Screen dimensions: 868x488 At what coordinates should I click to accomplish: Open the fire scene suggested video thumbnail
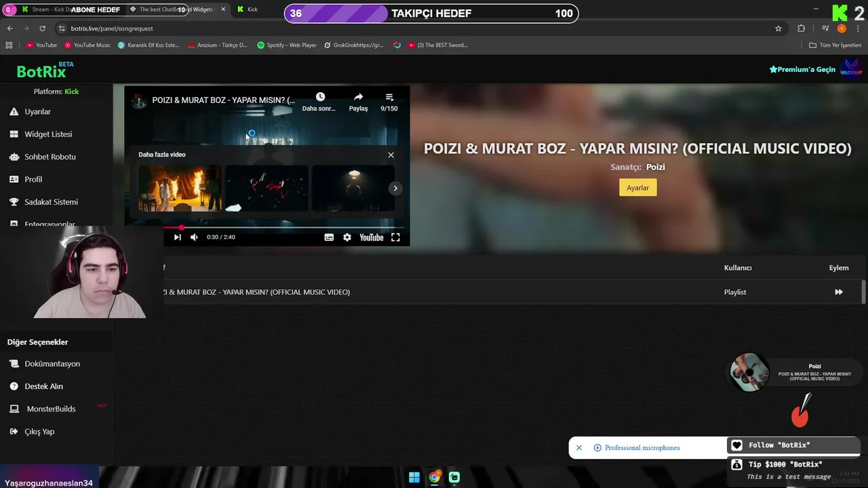coord(180,188)
